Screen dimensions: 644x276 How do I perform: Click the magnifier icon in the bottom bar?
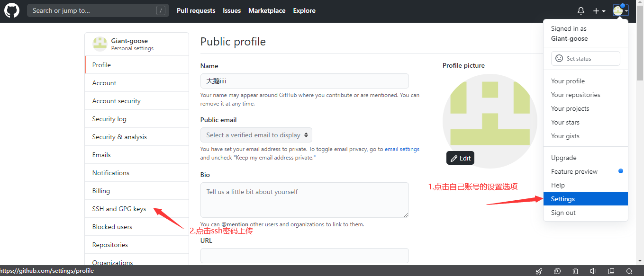pyautogui.click(x=629, y=271)
